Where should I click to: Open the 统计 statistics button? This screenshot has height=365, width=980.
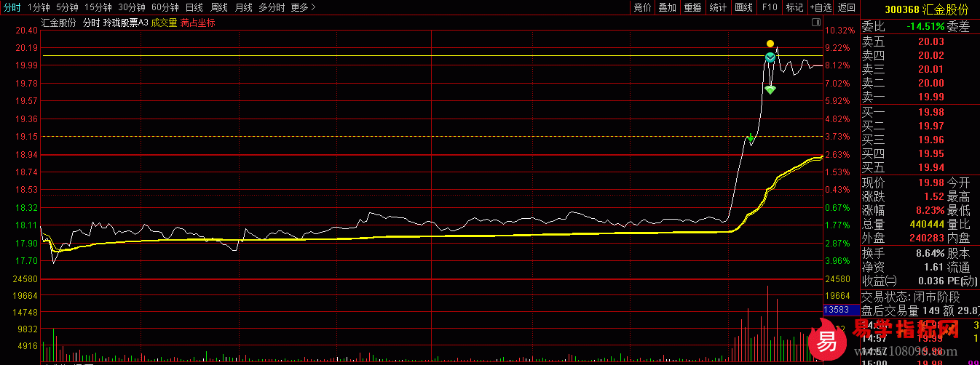pos(718,7)
